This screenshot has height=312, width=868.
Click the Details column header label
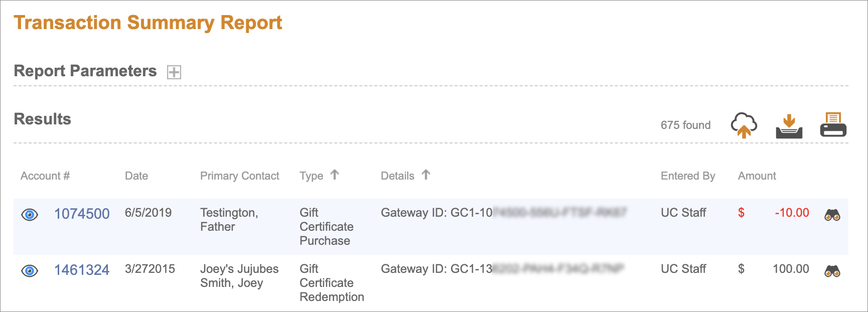point(397,176)
